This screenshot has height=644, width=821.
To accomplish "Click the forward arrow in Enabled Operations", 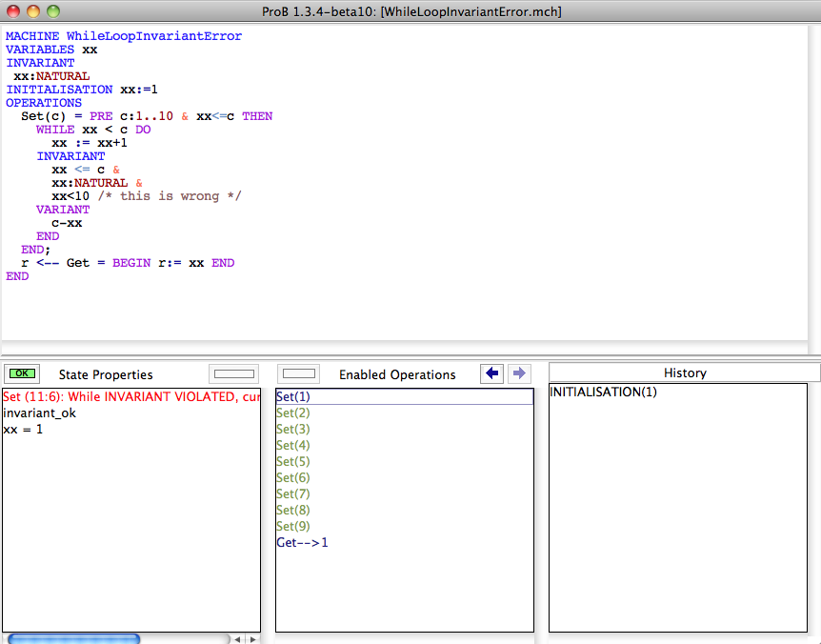I will [x=518, y=373].
